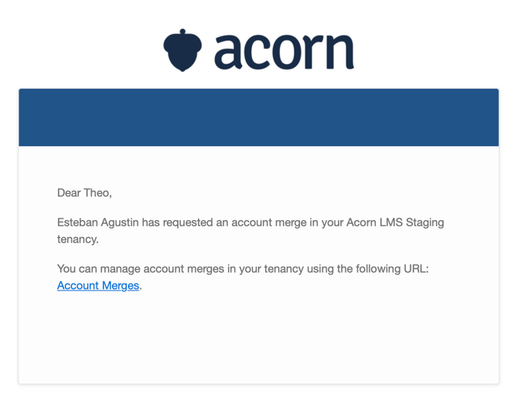Open the Account Merges link
532x394 pixels.
[x=98, y=286]
